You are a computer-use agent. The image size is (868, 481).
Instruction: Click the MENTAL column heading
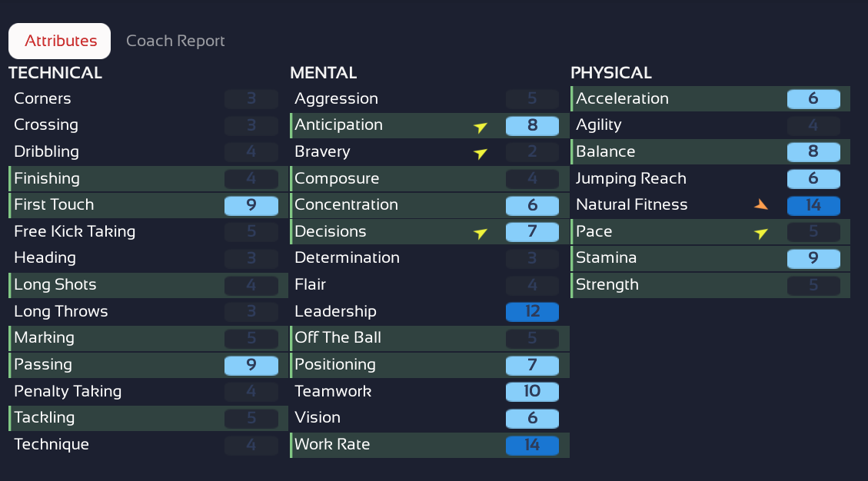[324, 73]
